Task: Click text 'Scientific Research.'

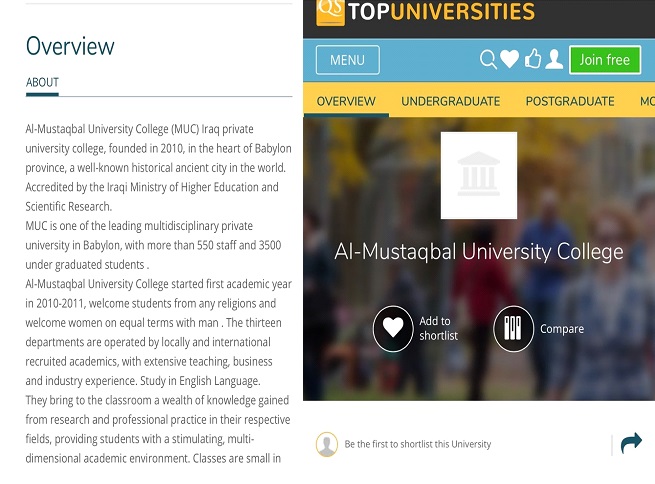Action: [x=69, y=206]
